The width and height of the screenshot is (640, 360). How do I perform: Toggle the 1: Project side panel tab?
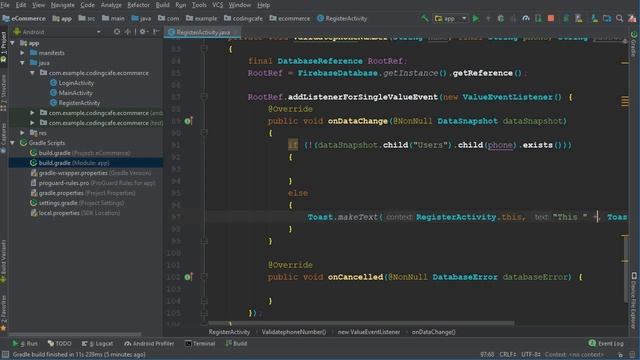pos(4,47)
